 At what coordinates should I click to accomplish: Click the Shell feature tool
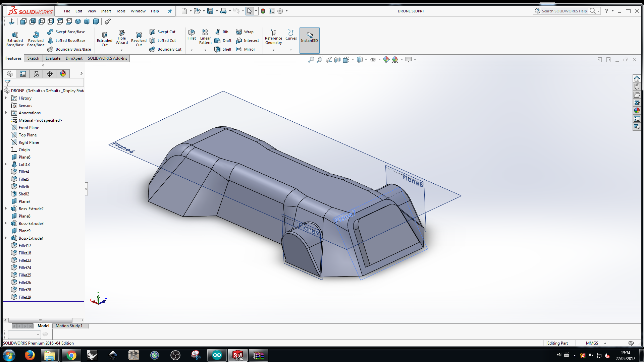[x=223, y=49]
